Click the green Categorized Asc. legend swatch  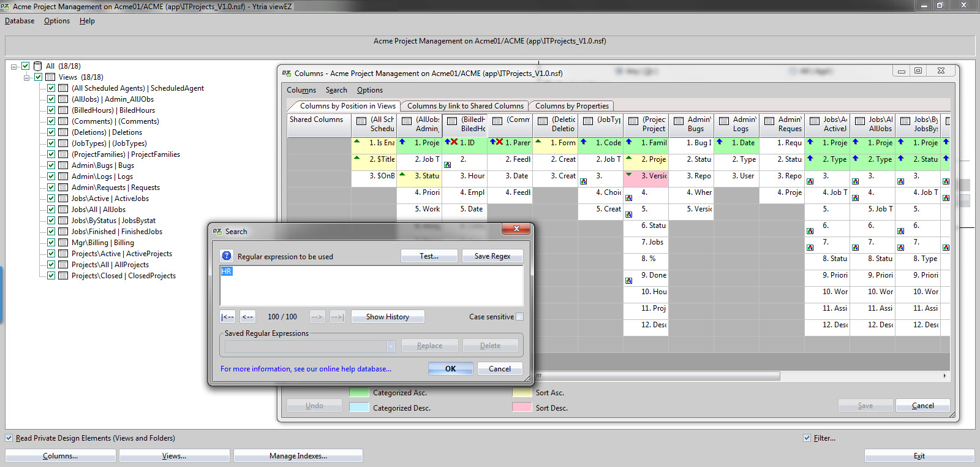click(359, 393)
